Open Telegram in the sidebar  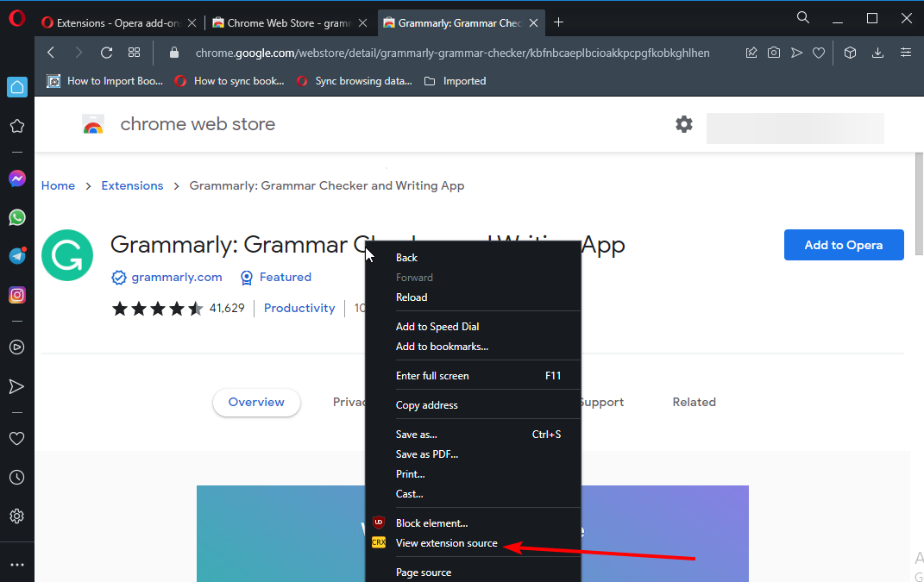[x=16, y=256]
